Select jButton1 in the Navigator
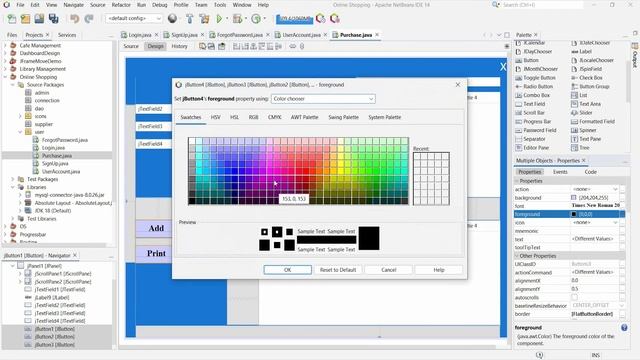The height and width of the screenshot is (360, 640). pyautogui.click(x=55, y=329)
